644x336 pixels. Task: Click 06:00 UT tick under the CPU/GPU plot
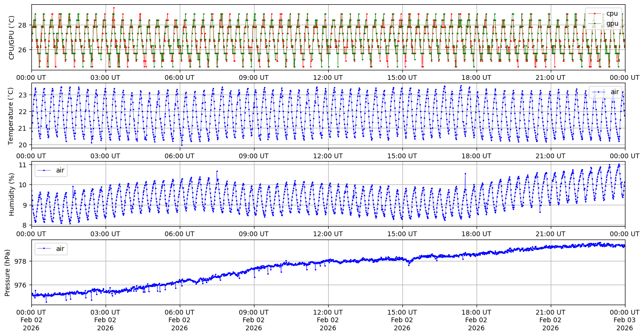click(180, 77)
